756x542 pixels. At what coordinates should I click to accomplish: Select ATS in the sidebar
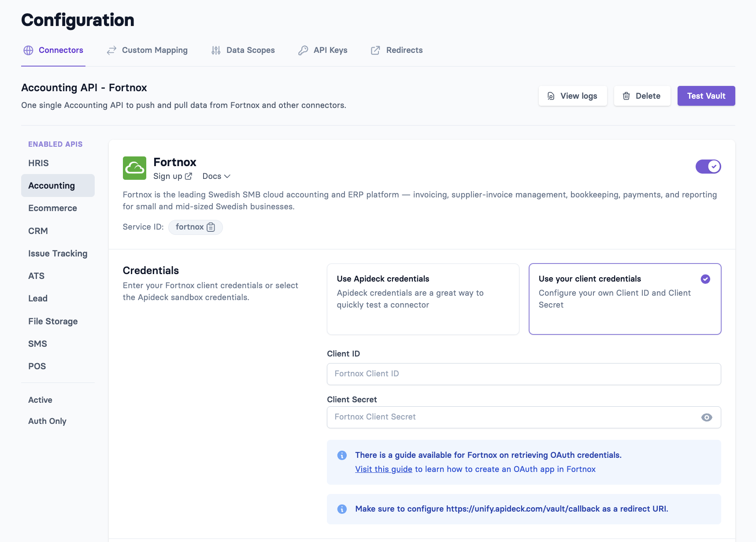point(58,276)
